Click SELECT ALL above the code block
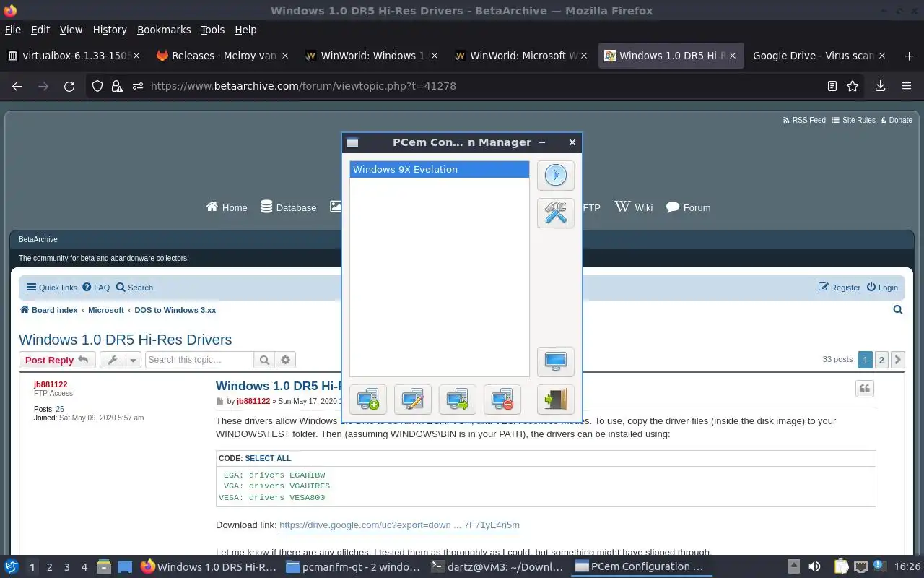This screenshot has height=578, width=924. [268, 458]
